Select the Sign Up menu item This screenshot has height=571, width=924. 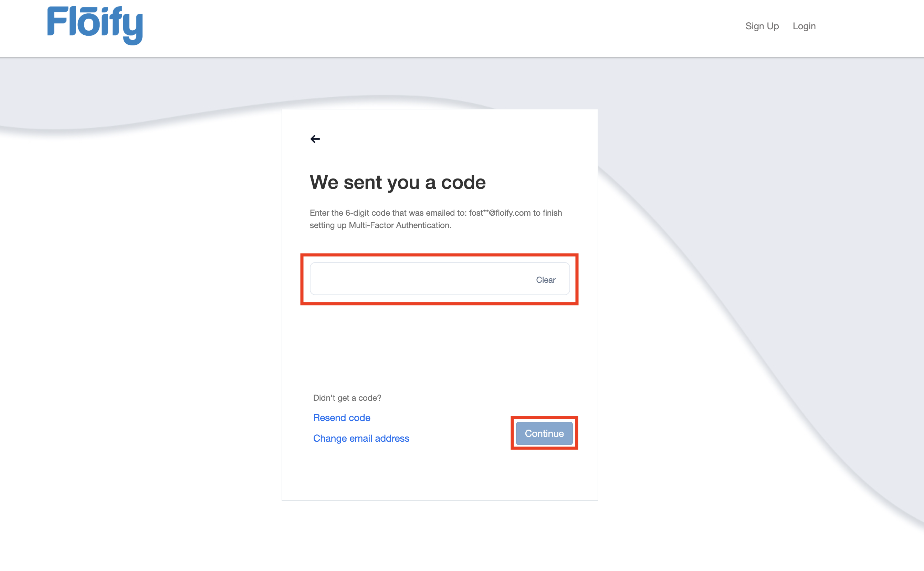(762, 26)
